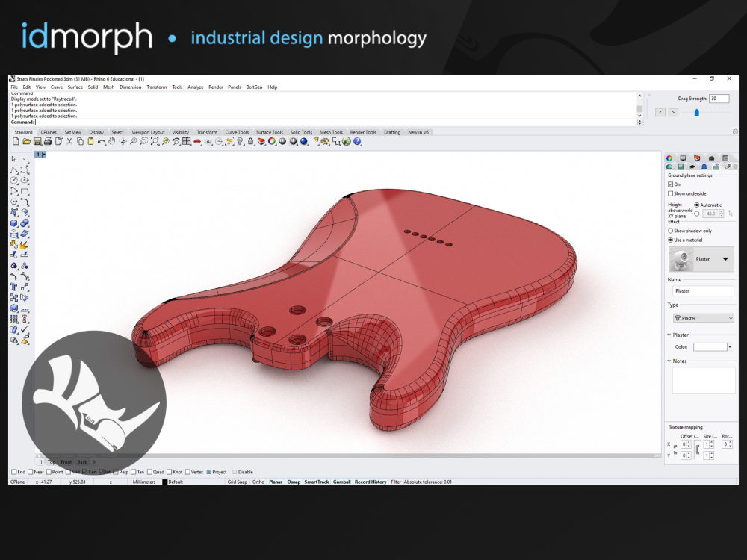The width and height of the screenshot is (747, 560).
Task: Toggle the Knot osnap checkbox
Action: coord(169,472)
